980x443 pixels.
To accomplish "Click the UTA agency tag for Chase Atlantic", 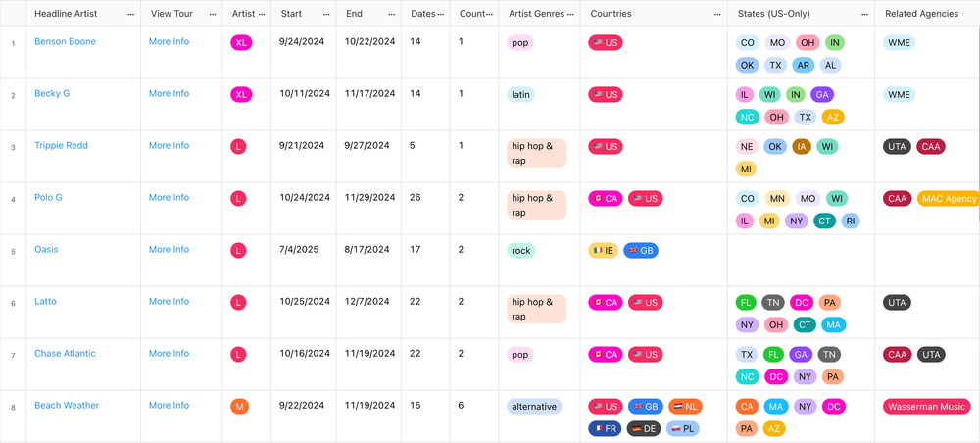I will [x=931, y=354].
